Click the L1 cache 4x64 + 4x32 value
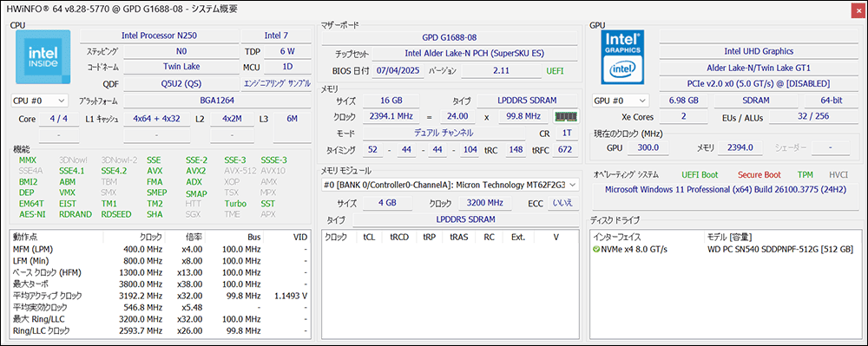This screenshot has height=346, width=868. [156, 119]
